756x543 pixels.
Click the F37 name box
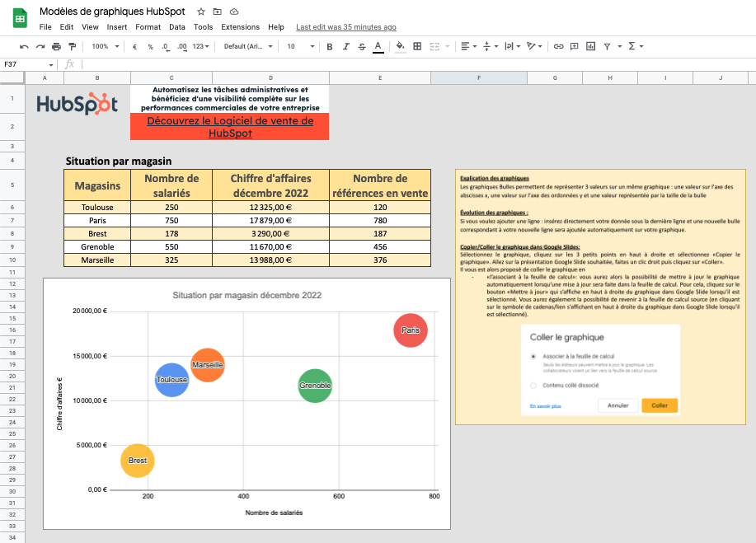point(28,64)
